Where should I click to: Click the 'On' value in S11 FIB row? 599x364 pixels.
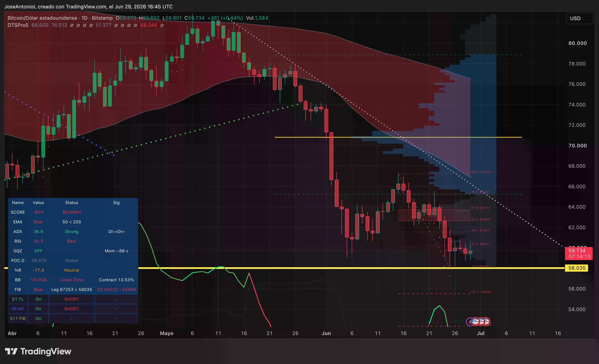38,318
